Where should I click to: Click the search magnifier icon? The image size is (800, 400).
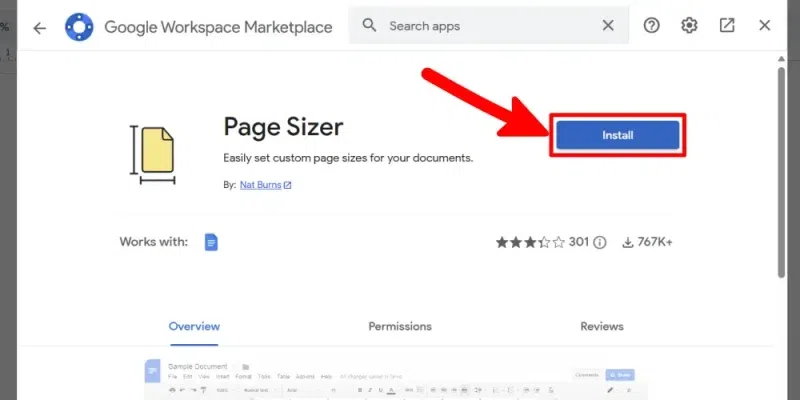click(x=369, y=25)
